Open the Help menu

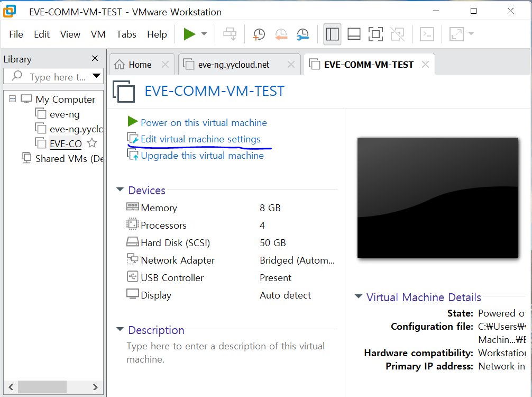coord(157,34)
